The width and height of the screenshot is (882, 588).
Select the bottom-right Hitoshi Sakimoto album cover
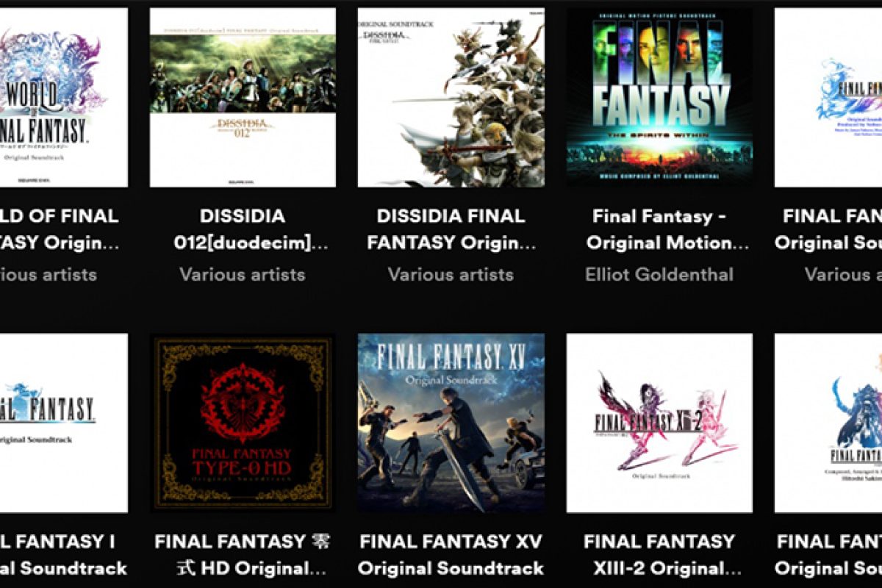click(x=828, y=423)
